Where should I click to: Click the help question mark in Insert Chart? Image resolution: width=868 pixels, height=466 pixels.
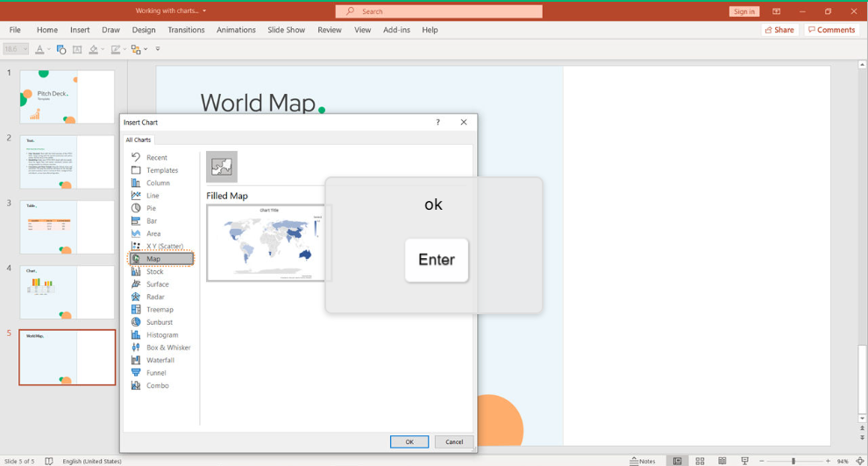click(x=438, y=122)
